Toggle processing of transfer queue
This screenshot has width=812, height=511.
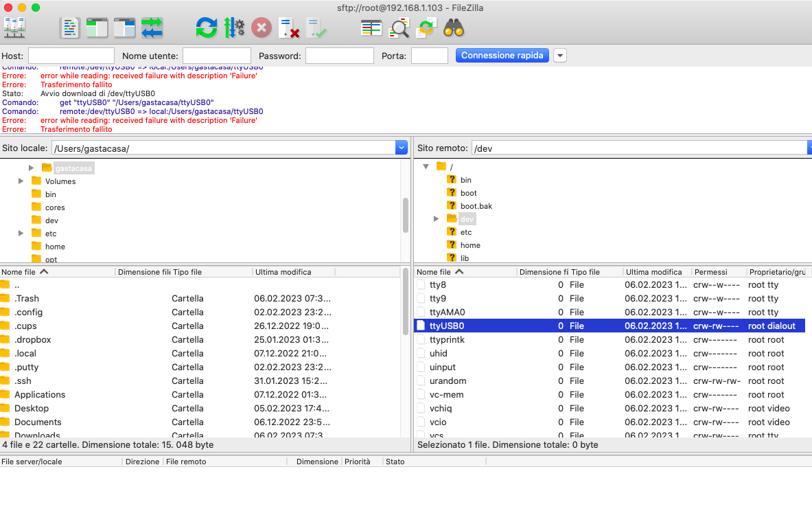234,28
